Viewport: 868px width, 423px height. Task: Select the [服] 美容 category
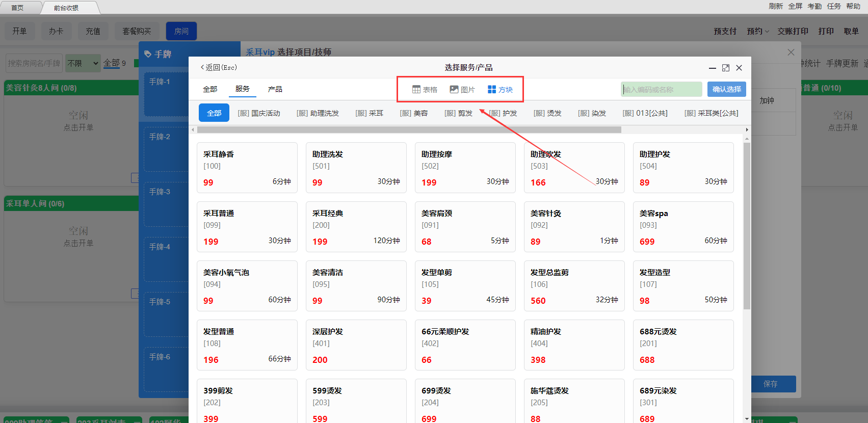[x=413, y=113]
